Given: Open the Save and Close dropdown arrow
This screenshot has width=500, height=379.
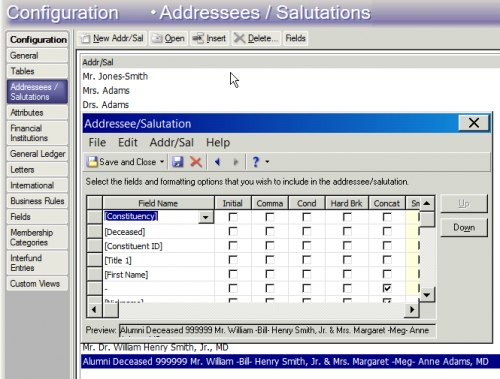Looking at the screenshot, I should pyautogui.click(x=162, y=162).
